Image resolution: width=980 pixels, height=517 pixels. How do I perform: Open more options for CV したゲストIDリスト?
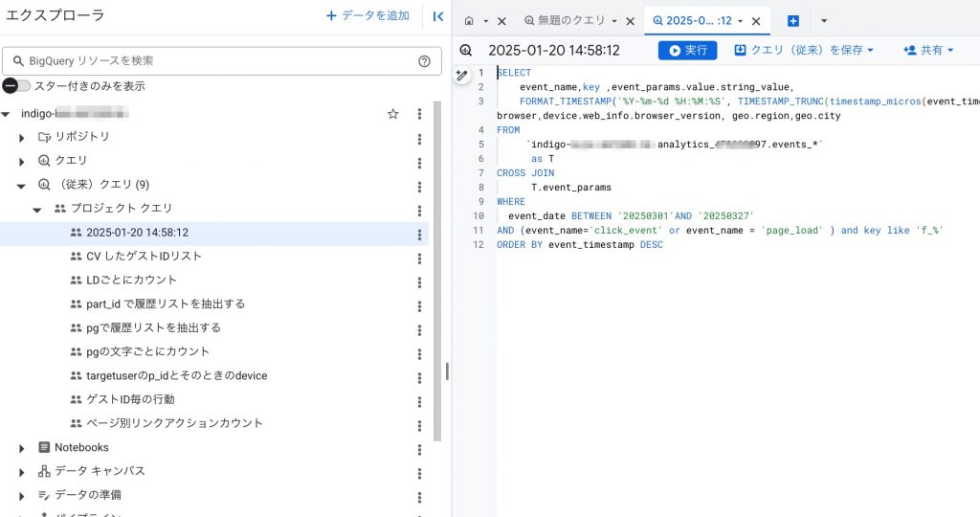tap(419, 258)
